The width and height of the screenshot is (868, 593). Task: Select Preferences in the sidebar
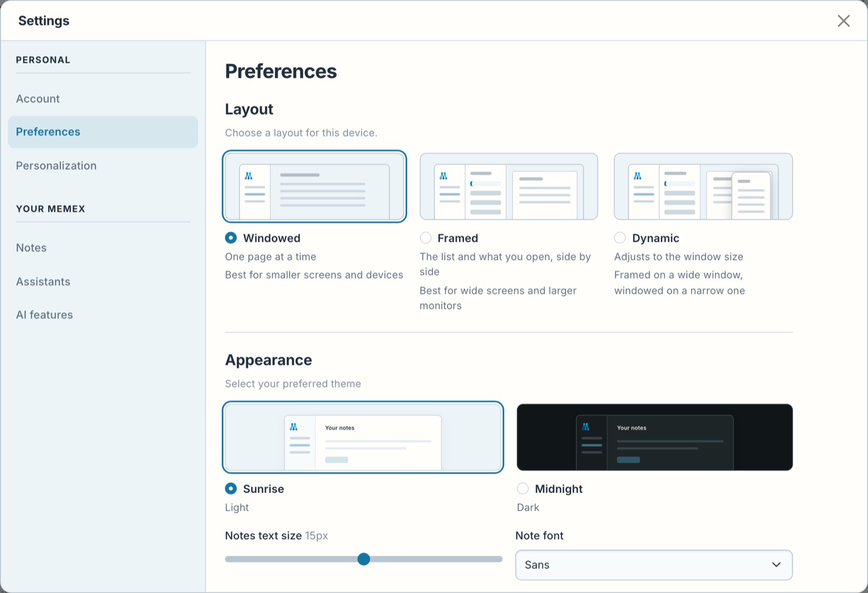coord(103,132)
